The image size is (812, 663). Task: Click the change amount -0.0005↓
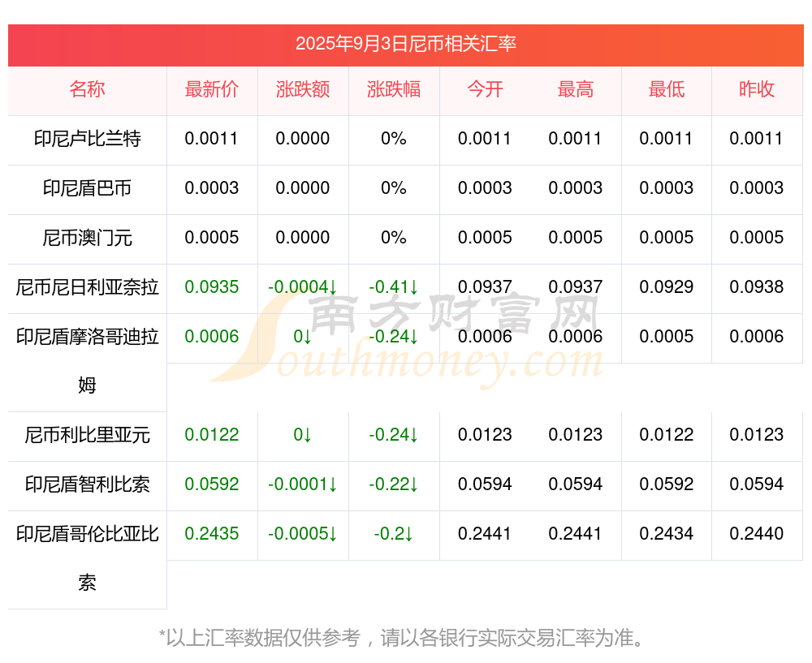click(x=303, y=534)
